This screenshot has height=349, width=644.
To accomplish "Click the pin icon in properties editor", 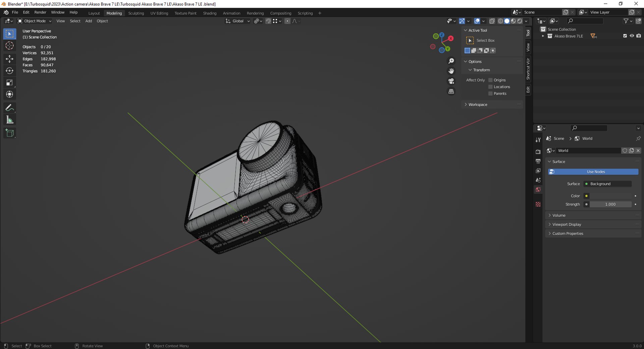I will pos(638,139).
